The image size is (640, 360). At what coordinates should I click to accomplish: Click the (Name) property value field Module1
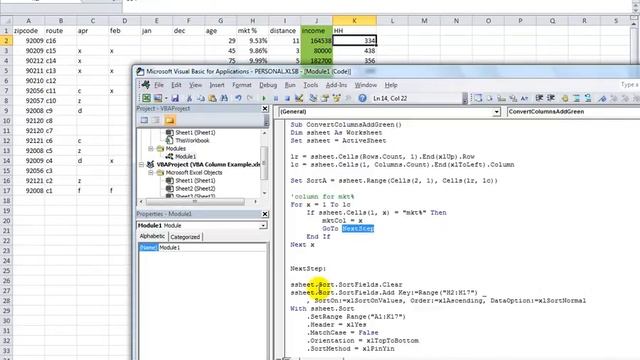pyautogui.click(x=212, y=247)
